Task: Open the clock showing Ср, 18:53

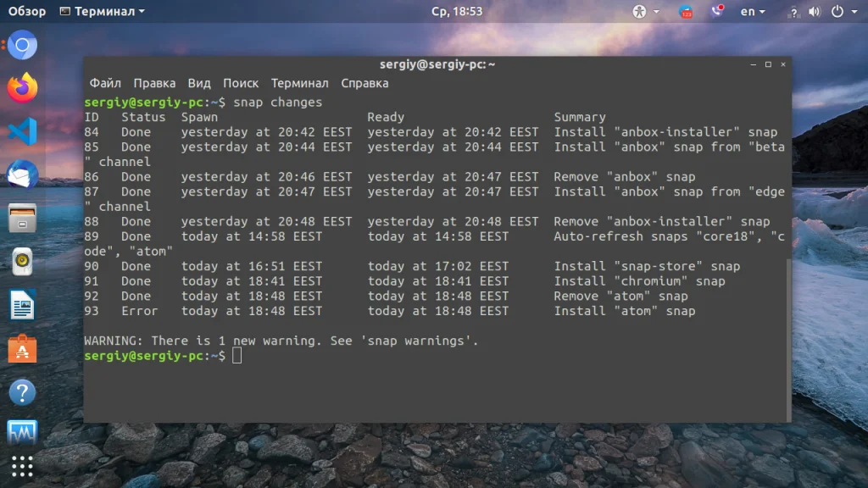Action: (x=457, y=12)
